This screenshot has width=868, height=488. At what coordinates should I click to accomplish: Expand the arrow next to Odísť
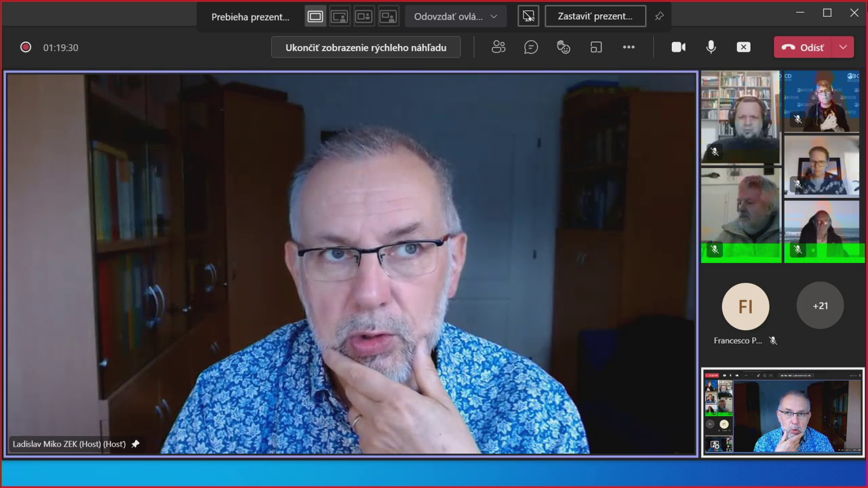[843, 47]
